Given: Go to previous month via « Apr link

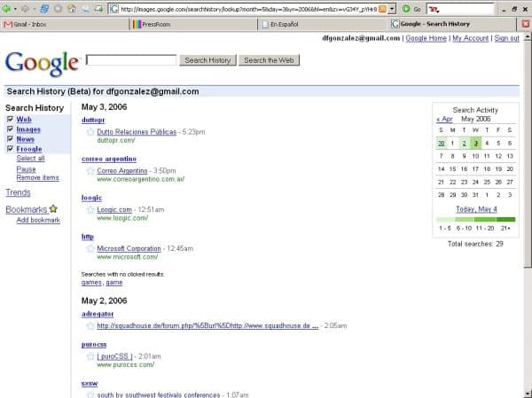Looking at the screenshot, I should coord(444,119).
